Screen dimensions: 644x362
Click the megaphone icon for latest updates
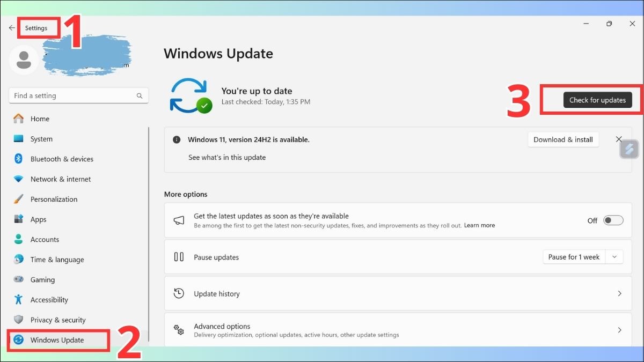(179, 220)
